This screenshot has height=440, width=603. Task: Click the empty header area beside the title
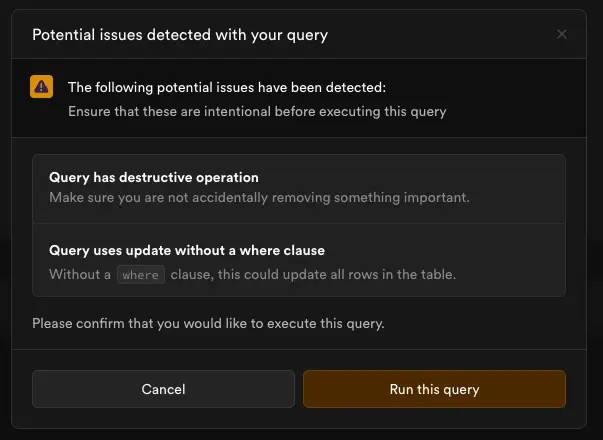click(440, 35)
